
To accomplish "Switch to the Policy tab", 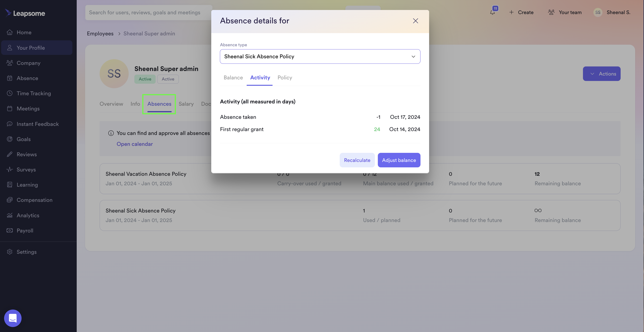I will [x=285, y=78].
